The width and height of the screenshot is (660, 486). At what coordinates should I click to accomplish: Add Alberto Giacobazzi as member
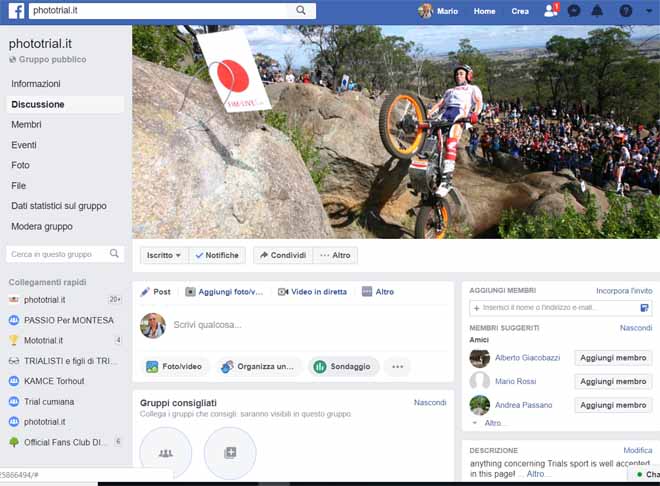pos(613,358)
